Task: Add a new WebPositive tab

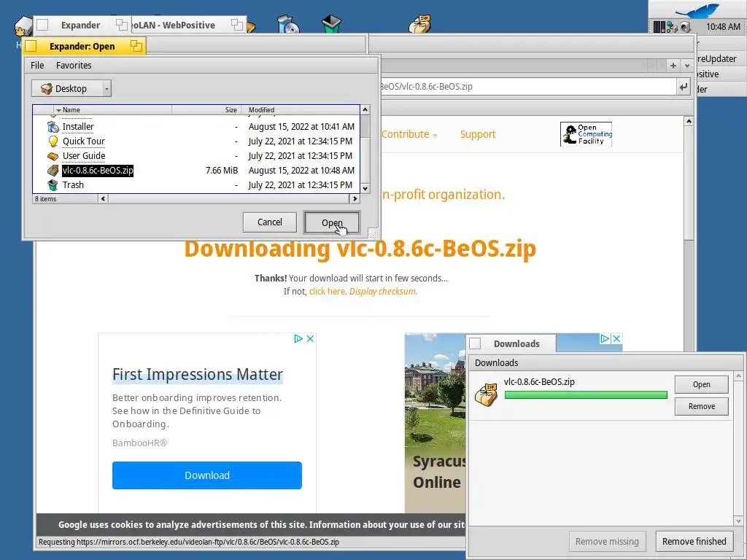Action: pos(673,66)
